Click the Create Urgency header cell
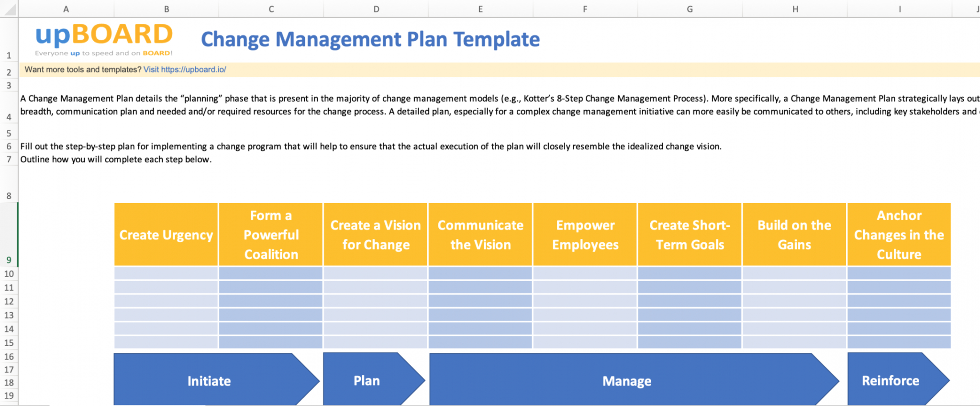This screenshot has height=406, width=980. coord(166,235)
